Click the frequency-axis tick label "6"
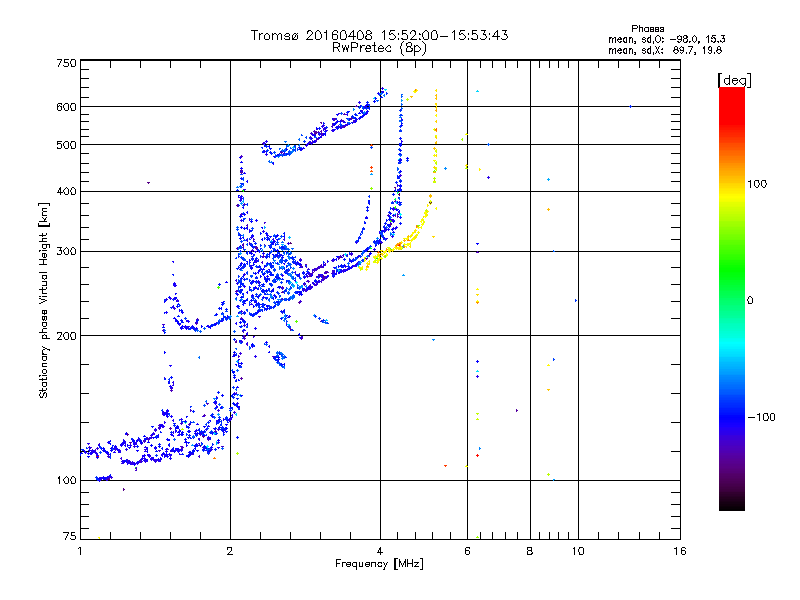 [x=467, y=551]
